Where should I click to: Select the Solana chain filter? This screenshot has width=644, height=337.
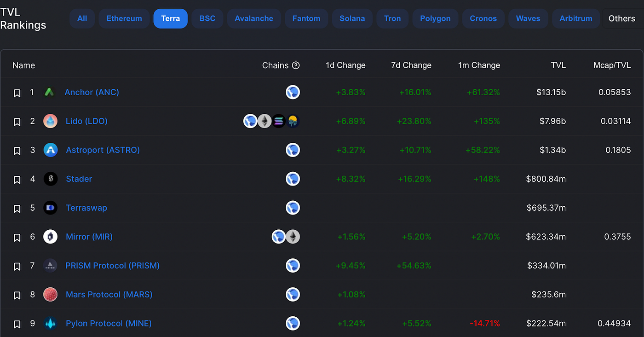[x=352, y=18]
